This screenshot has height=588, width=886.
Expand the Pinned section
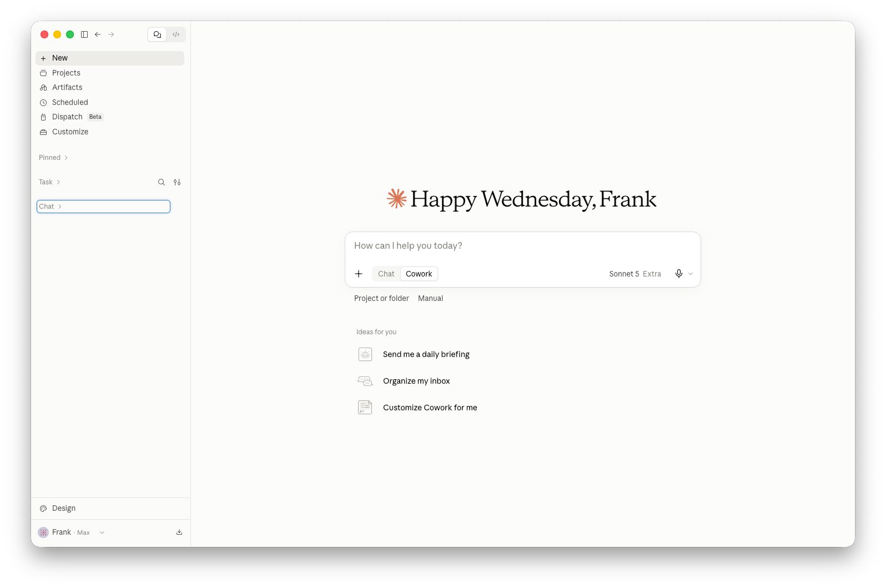(x=53, y=158)
